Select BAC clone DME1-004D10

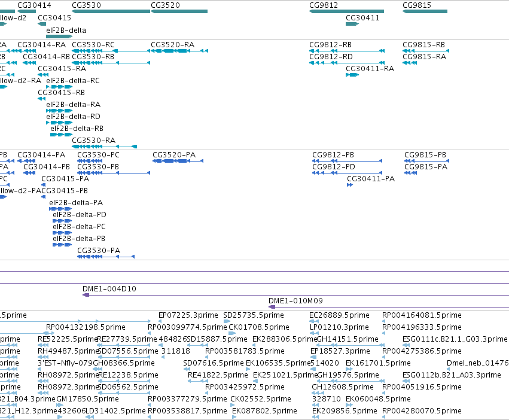(x=109, y=289)
